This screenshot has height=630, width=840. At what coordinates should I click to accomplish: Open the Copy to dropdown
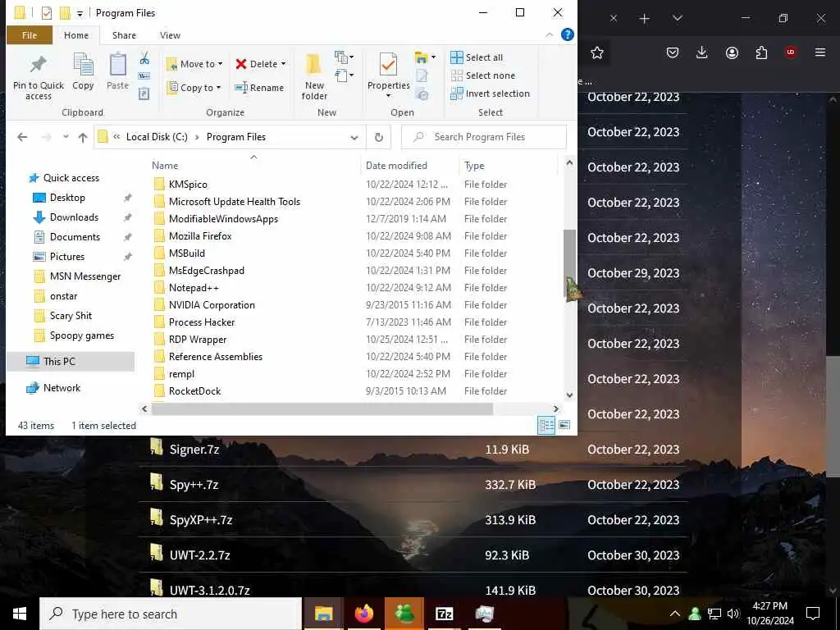click(x=194, y=87)
